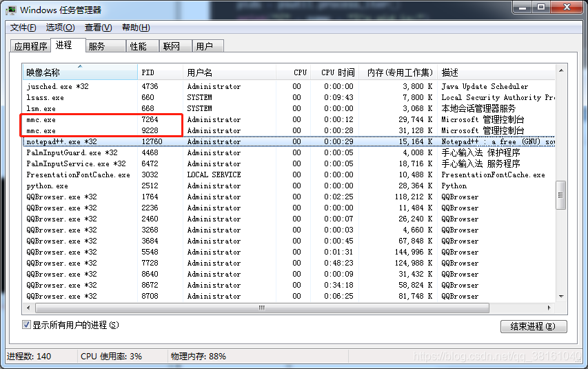
Task: Select the lsass.exe process row
Action: point(289,97)
